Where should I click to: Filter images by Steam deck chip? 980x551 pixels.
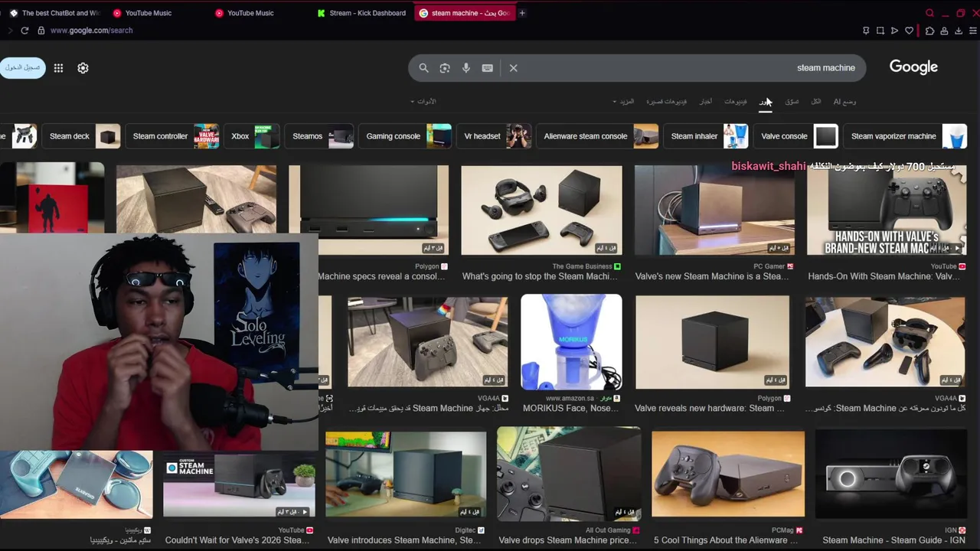coord(83,136)
